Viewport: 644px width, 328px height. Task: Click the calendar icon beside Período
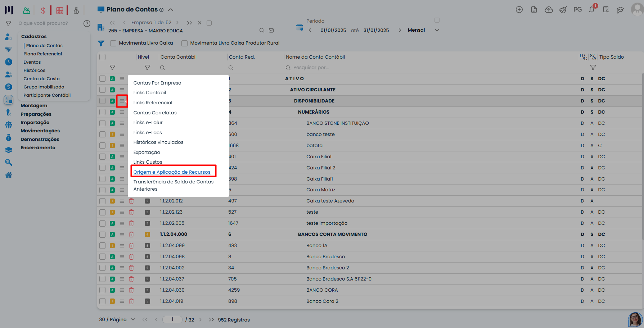(x=300, y=27)
